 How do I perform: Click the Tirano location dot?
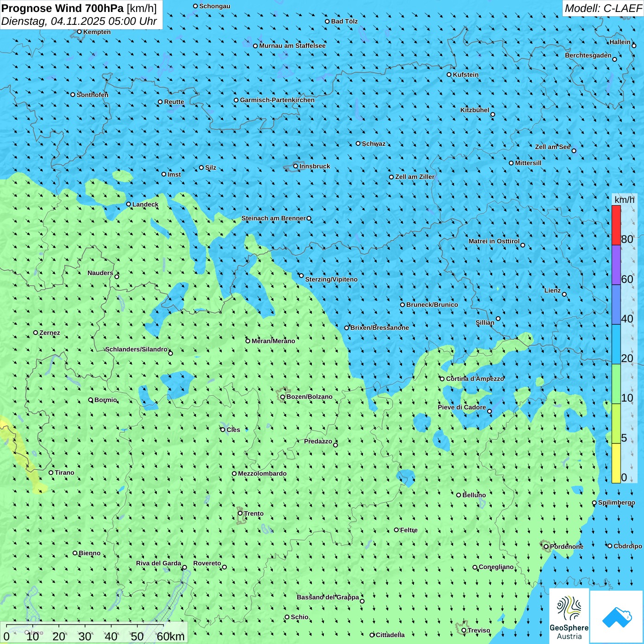[51, 472]
